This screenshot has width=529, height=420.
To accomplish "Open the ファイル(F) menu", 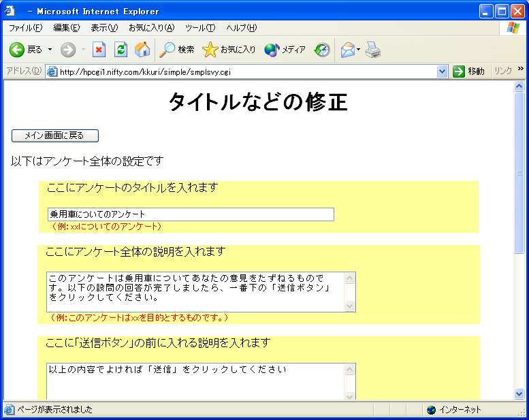I will (x=25, y=28).
